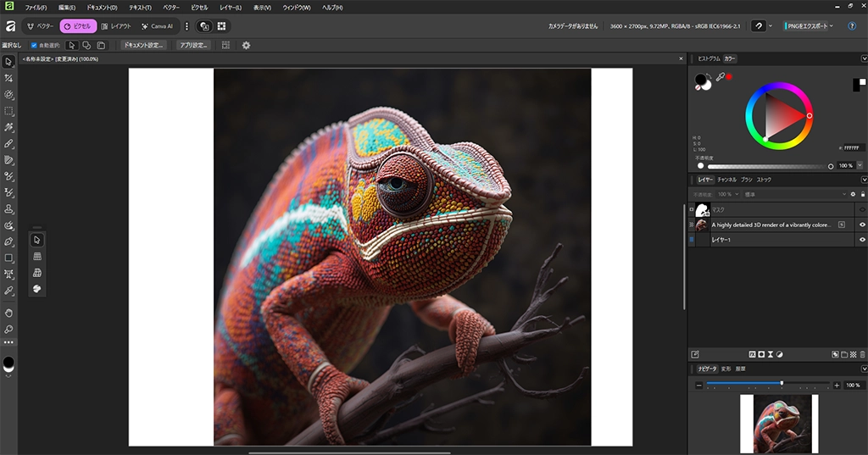Click the gear icon in the context toolbar

[x=246, y=45]
